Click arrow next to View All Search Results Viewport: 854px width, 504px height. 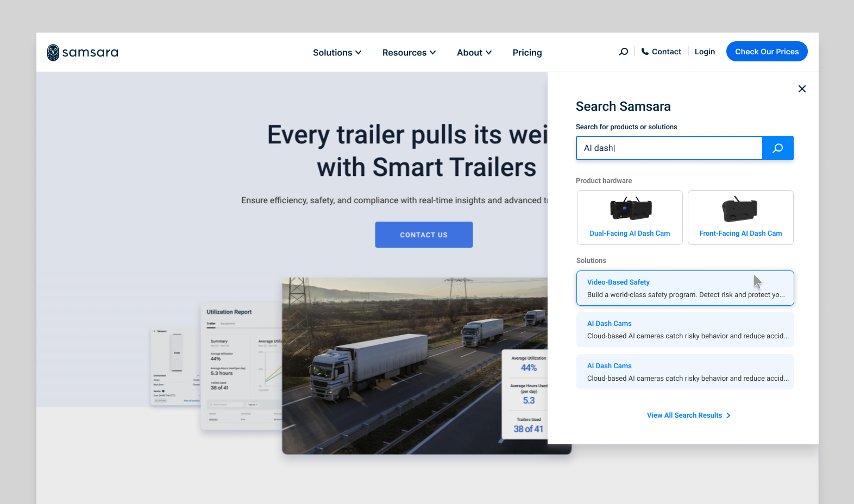[729, 415]
